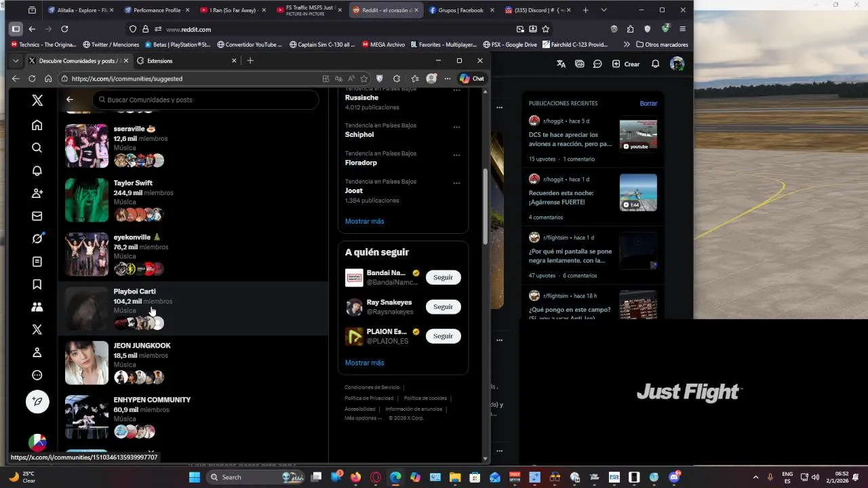This screenshot has width=868, height=488.
Task: Click Edge's Home button
Action: pos(48,79)
